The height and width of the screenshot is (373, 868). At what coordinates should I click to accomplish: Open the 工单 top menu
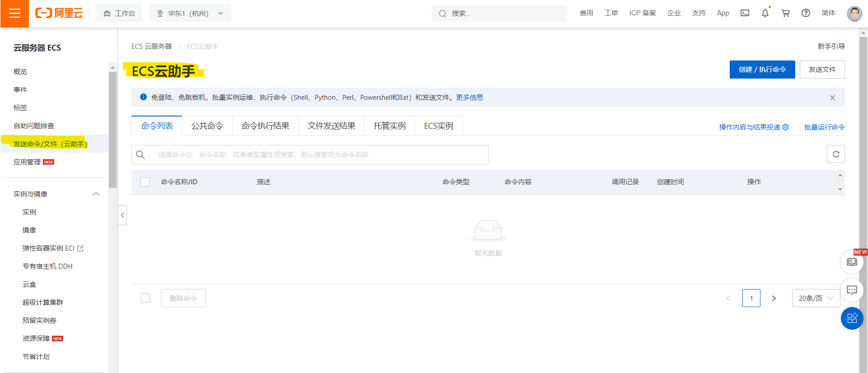[x=611, y=13]
